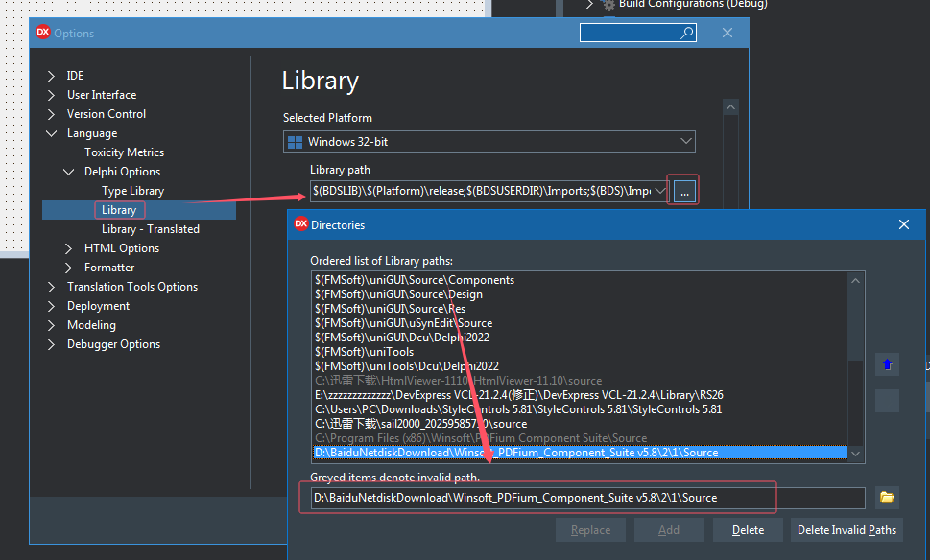Select $(FMSoft)\uniTools\Dcu\Delphi2022 path
The height and width of the screenshot is (560, 930).
(x=407, y=366)
